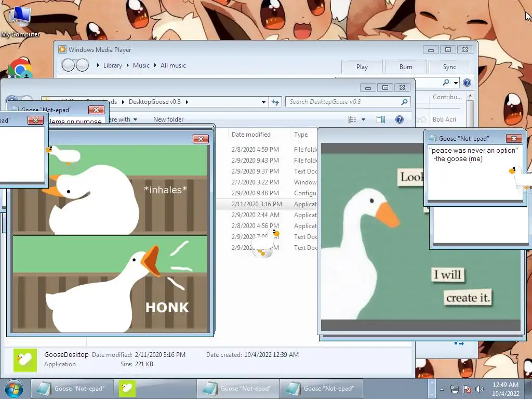Click Media Player search magnifier icon
This screenshot has height=399, width=532.
446,83
